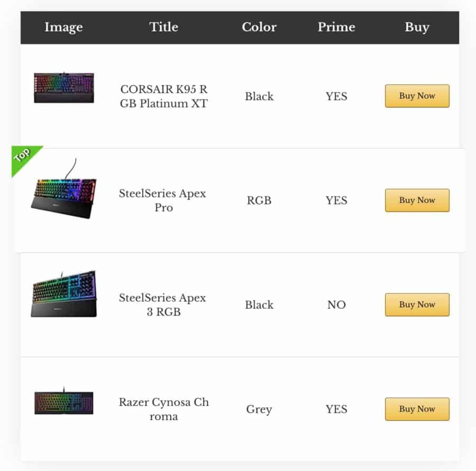The width and height of the screenshot is (476, 471).
Task: Select the NO prime value for Apex 3
Action: click(336, 304)
